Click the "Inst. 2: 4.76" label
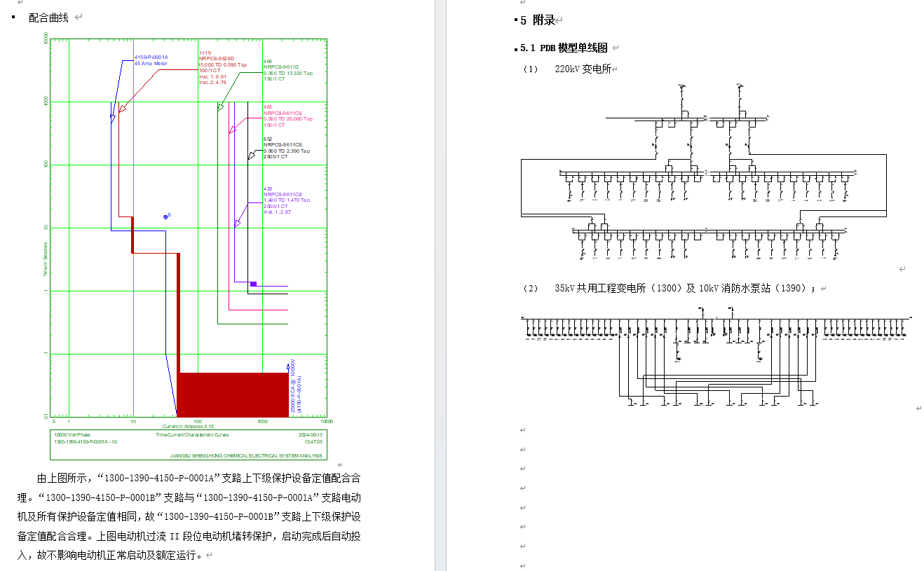The image size is (924, 571). click(212, 82)
